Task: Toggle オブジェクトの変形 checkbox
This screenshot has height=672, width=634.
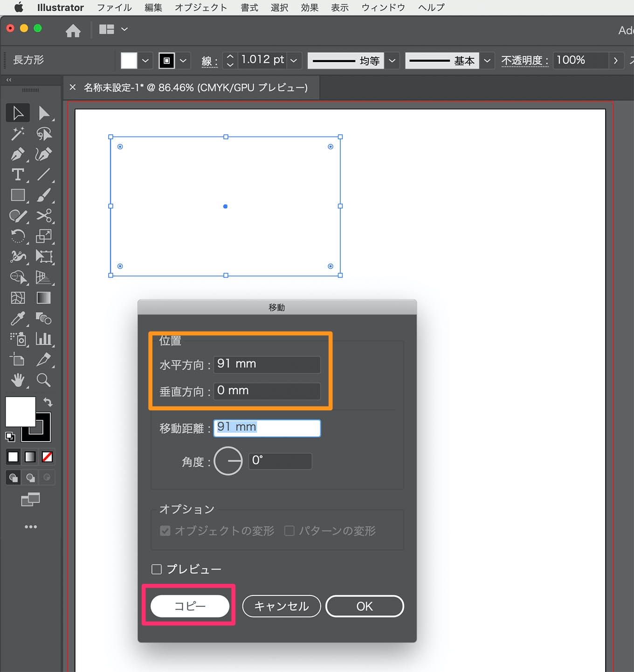Action: 165,531
